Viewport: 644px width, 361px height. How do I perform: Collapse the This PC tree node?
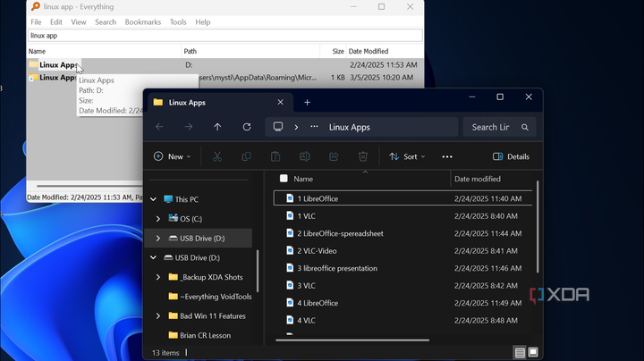tap(153, 199)
